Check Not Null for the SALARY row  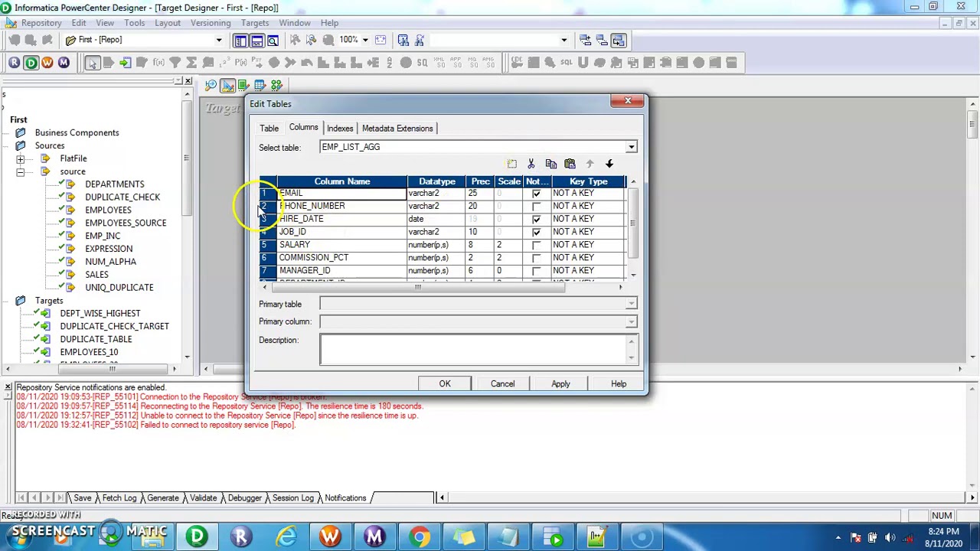[x=536, y=245]
